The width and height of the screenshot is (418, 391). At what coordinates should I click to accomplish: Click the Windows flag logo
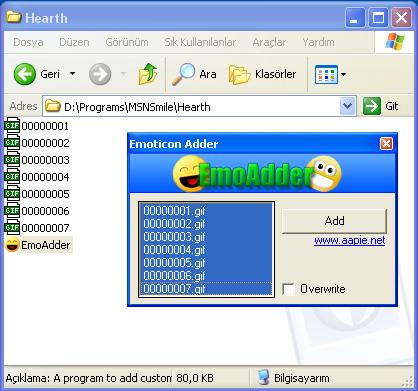(x=395, y=42)
